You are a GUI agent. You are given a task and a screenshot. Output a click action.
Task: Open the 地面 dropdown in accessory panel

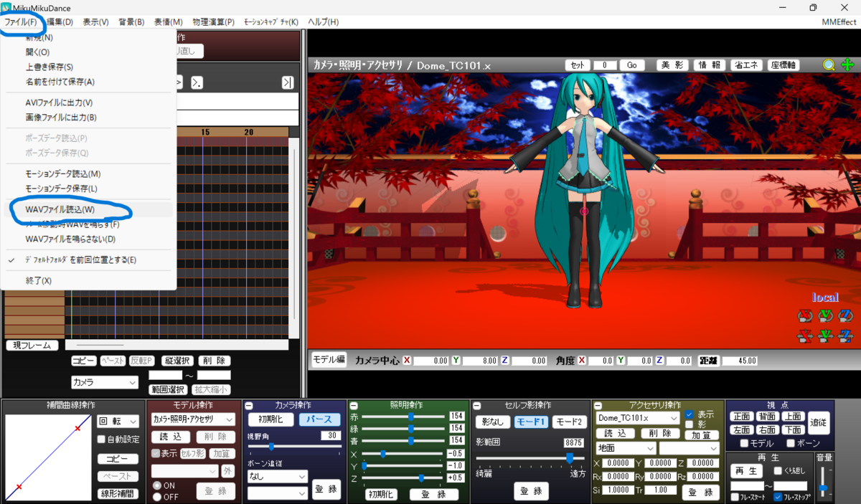(626, 448)
